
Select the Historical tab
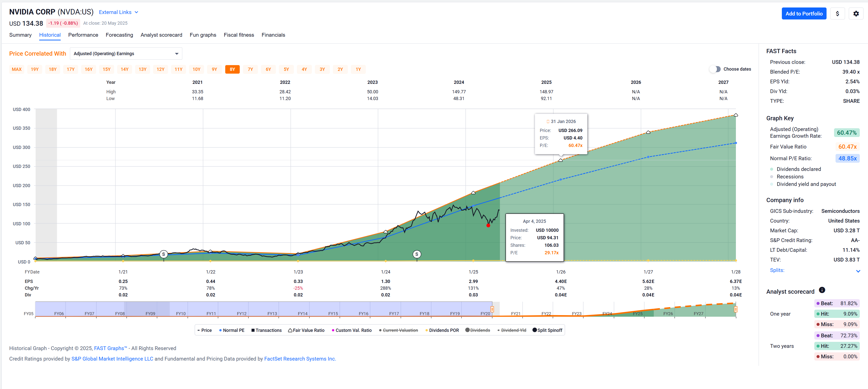[x=50, y=35]
